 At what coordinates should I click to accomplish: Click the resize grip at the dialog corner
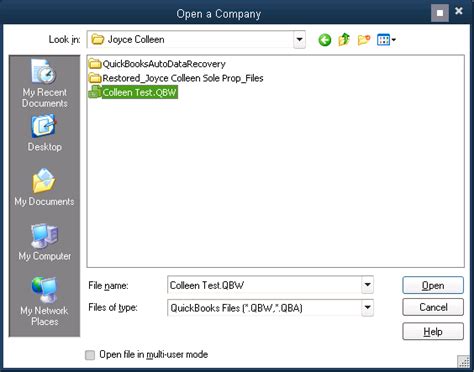pos(464,361)
